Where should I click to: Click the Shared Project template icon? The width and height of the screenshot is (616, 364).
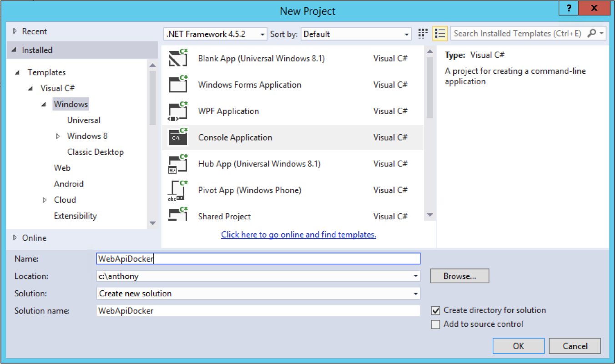178,214
